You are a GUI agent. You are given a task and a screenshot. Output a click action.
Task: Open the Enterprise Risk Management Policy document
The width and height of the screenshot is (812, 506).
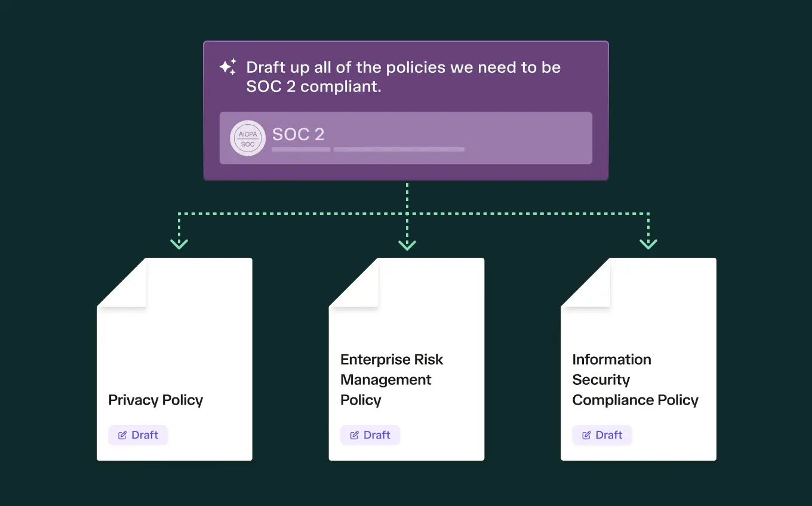(407, 359)
